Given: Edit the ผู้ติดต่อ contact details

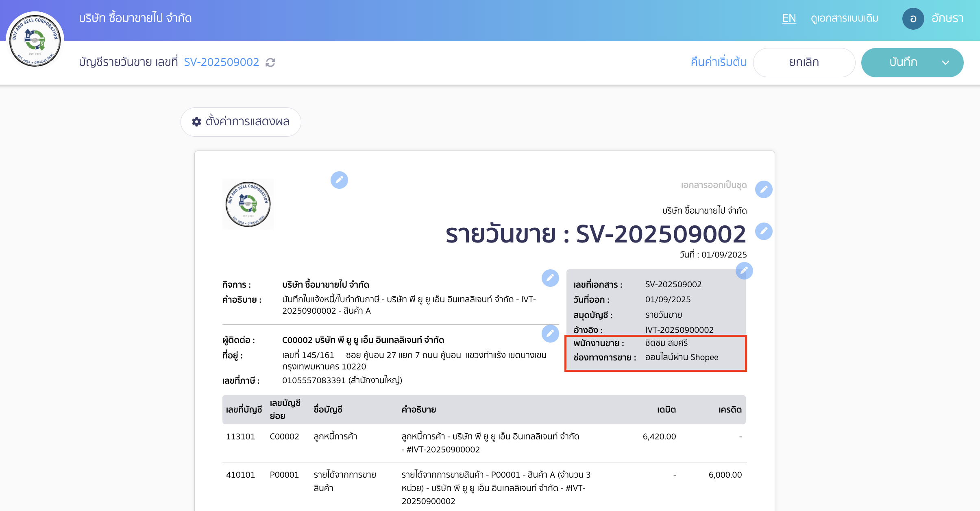Looking at the screenshot, I should tap(550, 334).
